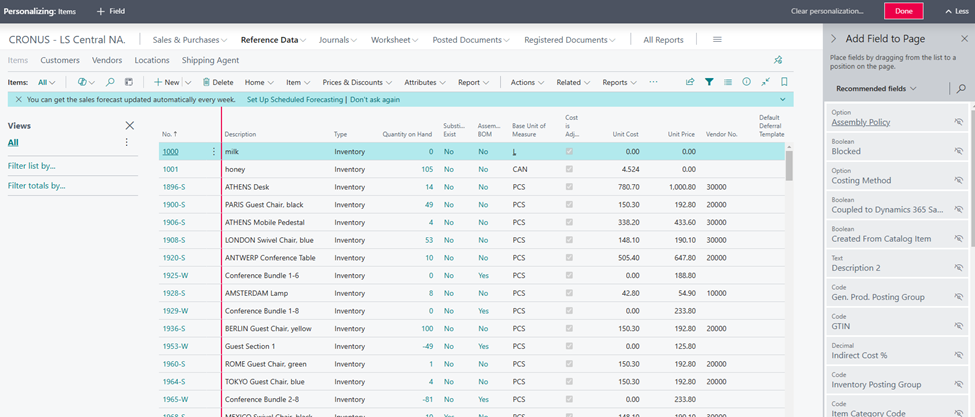The height and width of the screenshot is (417, 975).
Task: Click the Filter list by... field
Action: coord(32,165)
